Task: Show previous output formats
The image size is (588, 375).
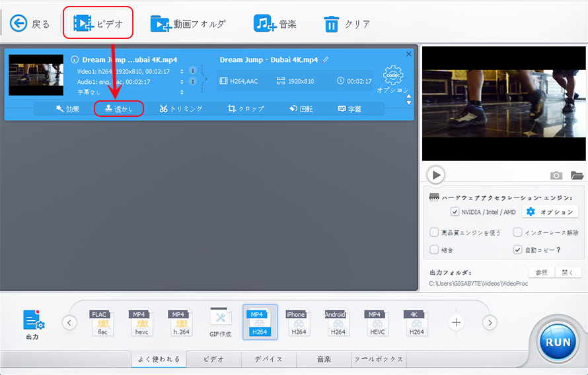Action: pyautogui.click(x=69, y=323)
